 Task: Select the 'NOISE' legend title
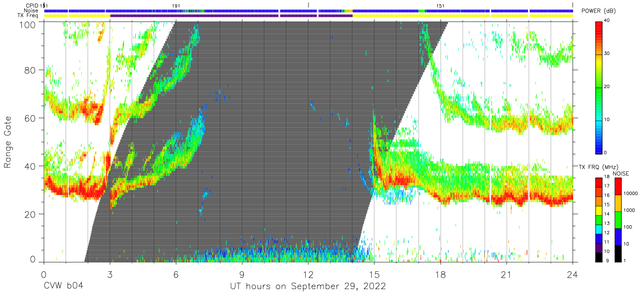click(x=620, y=173)
